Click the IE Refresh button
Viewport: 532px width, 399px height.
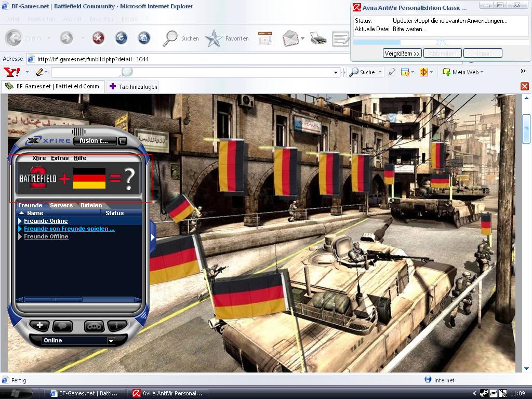[121, 38]
